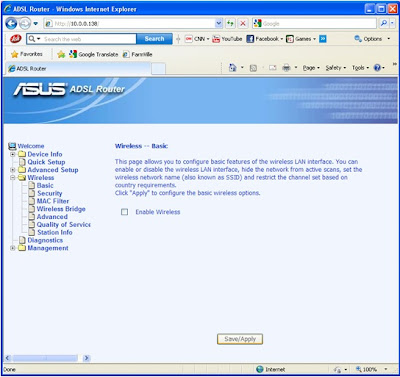Open the MAC Filter page
Screen dimensions: 400x377
pyautogui.click(x=53, y=201)
